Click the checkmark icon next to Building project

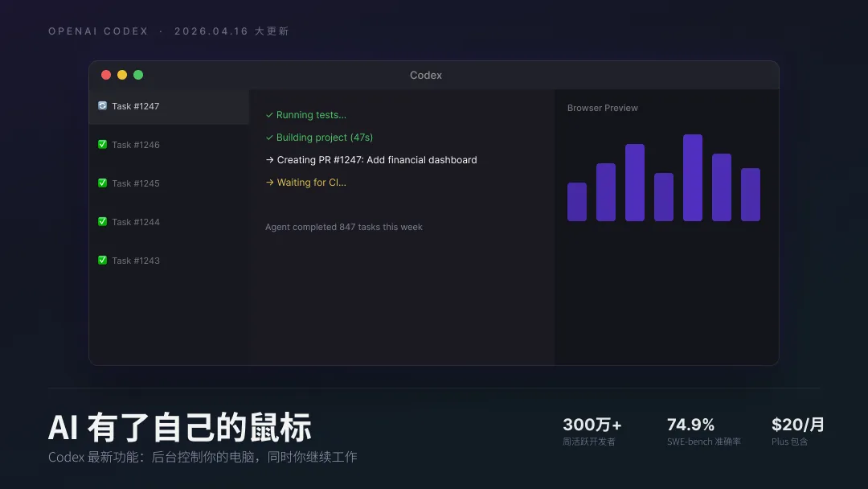(269, 138)
